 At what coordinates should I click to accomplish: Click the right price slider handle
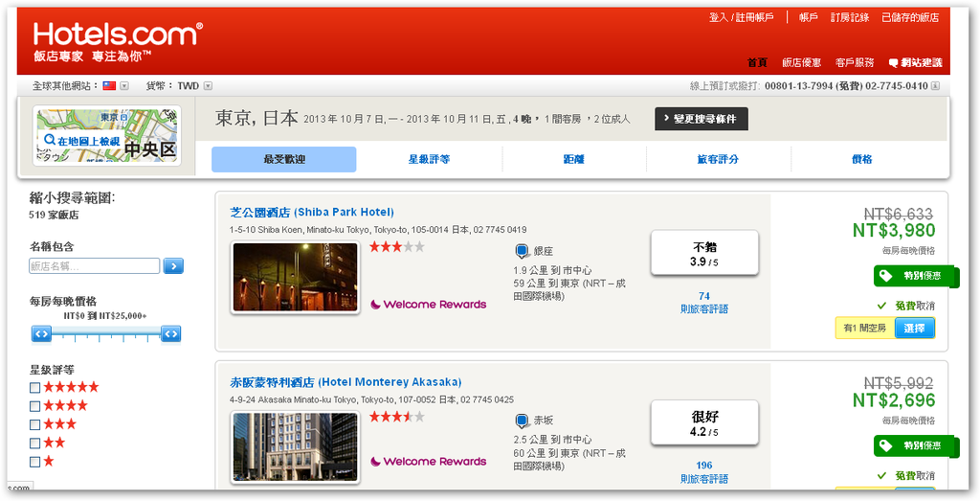170,334
